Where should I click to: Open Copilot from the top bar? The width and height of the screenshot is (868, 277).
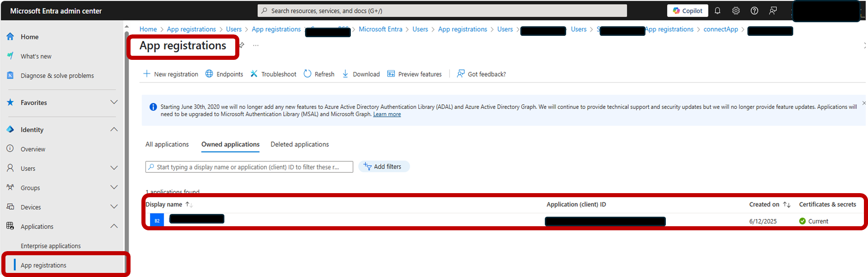coord(687,11)
